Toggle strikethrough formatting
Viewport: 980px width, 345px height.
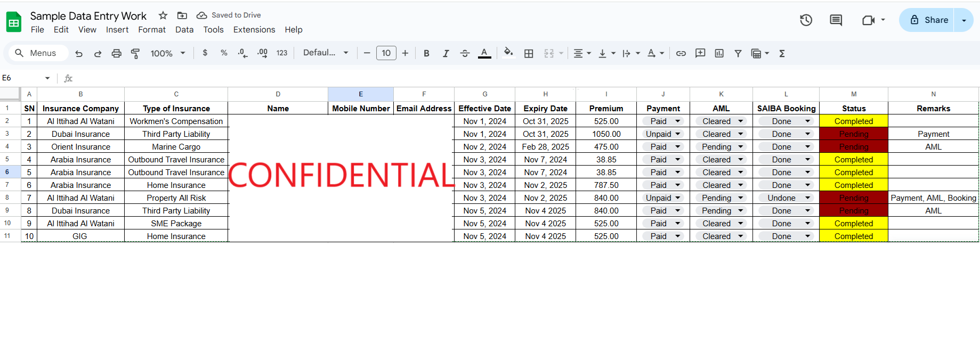click(x=465, y=53)
